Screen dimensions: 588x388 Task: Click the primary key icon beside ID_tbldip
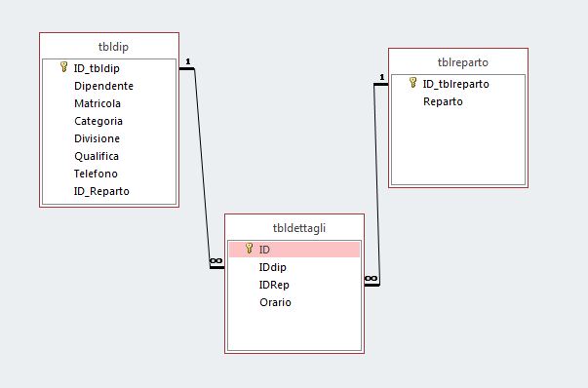click(x=64, y=67)
